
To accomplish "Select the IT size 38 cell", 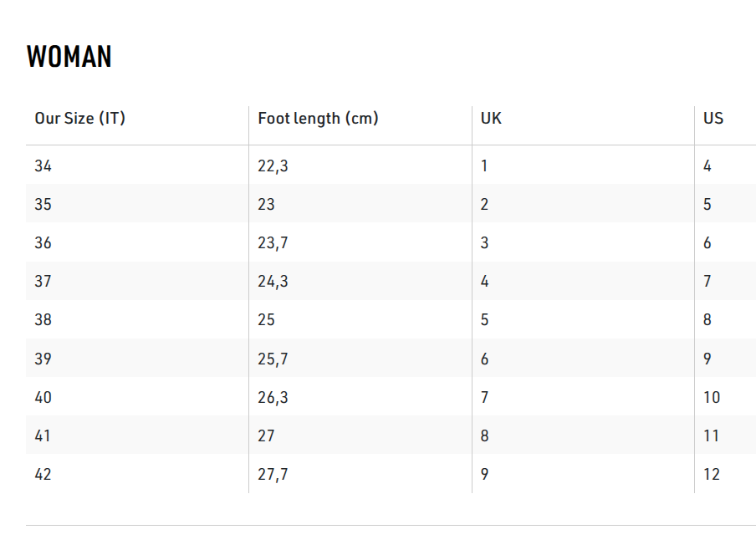I will (x=43, y=319).
